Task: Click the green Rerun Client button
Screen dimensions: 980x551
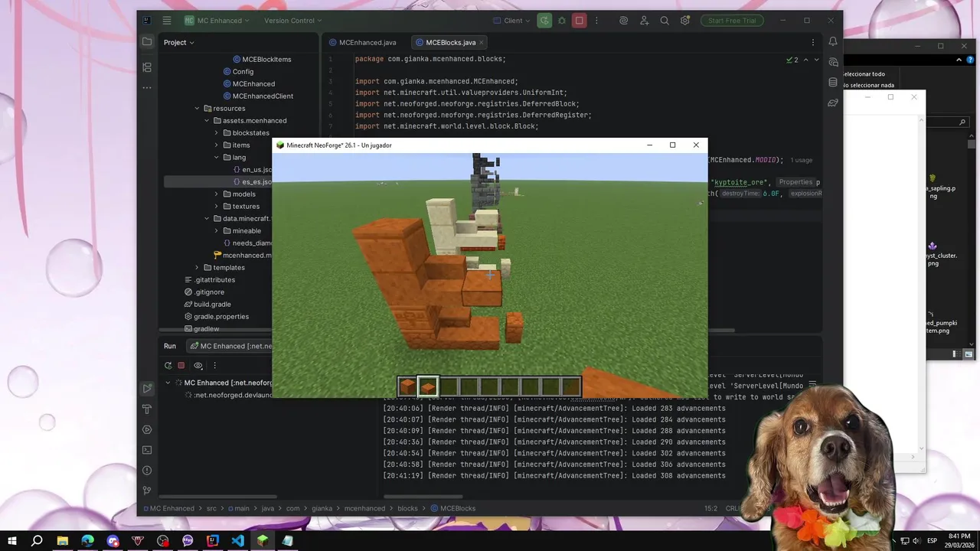Action: [544, 21]
